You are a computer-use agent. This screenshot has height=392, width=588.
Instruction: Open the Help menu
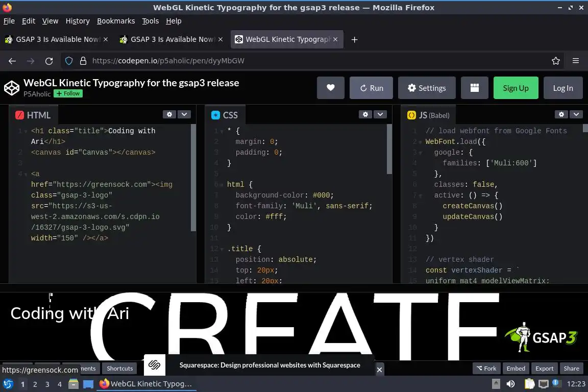(174, 21)
